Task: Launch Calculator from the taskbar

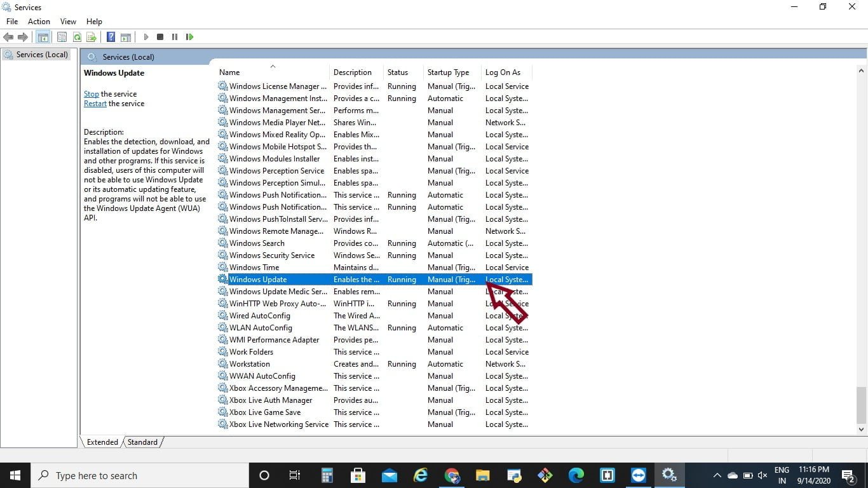Action: (327, 475)
